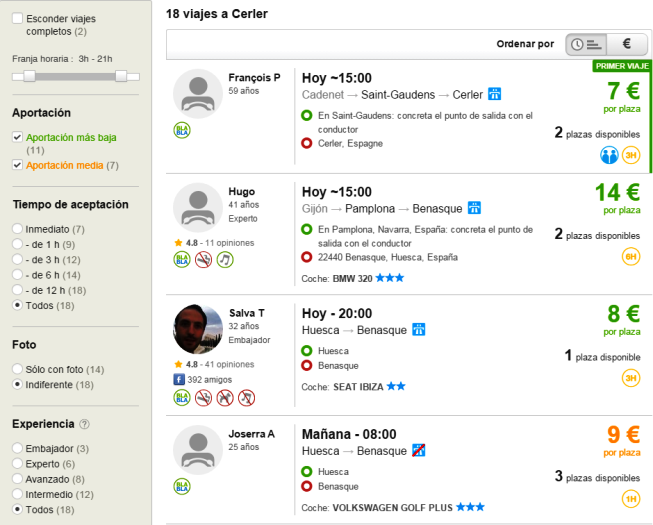Click Hugo's no smoking icon
653x525 pixels.
(204, 260)
